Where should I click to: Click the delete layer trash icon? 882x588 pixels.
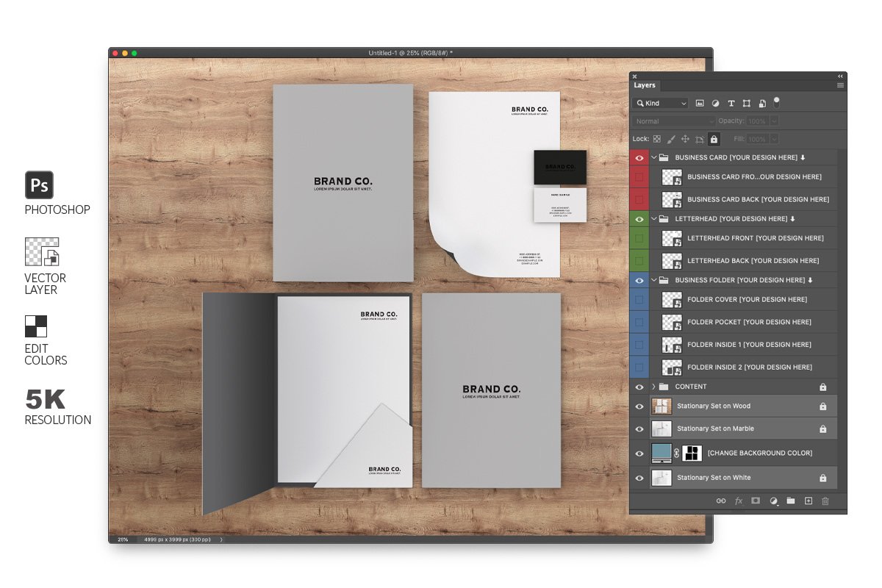coord(825,501)
